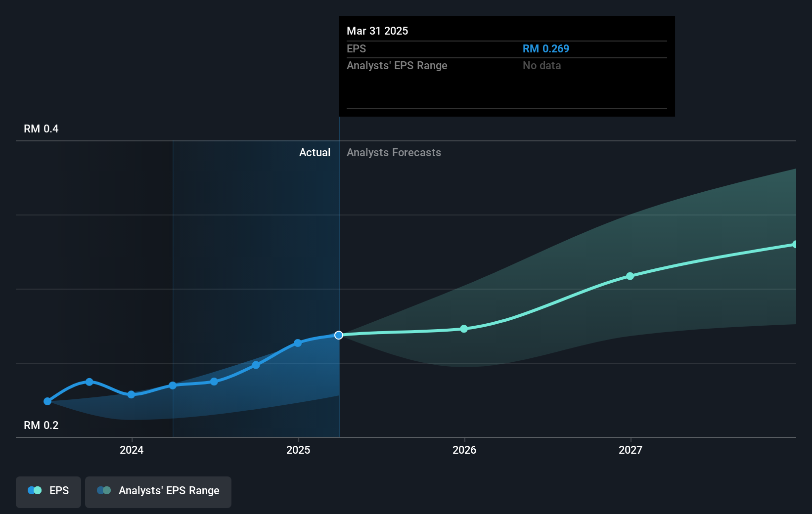The height and width of the screenshot is (514, 812).
Task: Click the 'No data' value in tooltip
Action: (542, 65)
